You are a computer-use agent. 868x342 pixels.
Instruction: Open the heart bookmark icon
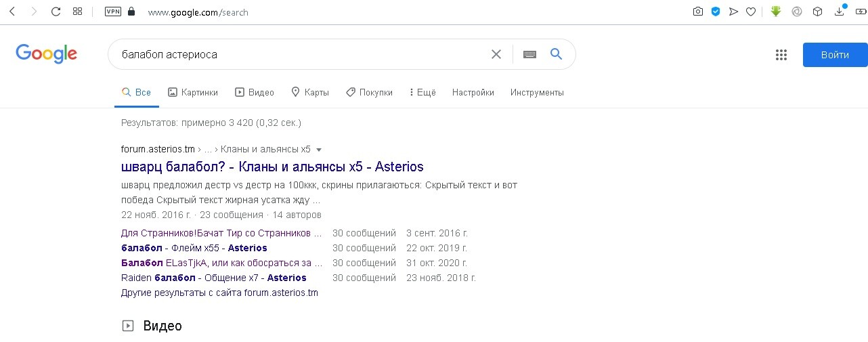(751, 12)
